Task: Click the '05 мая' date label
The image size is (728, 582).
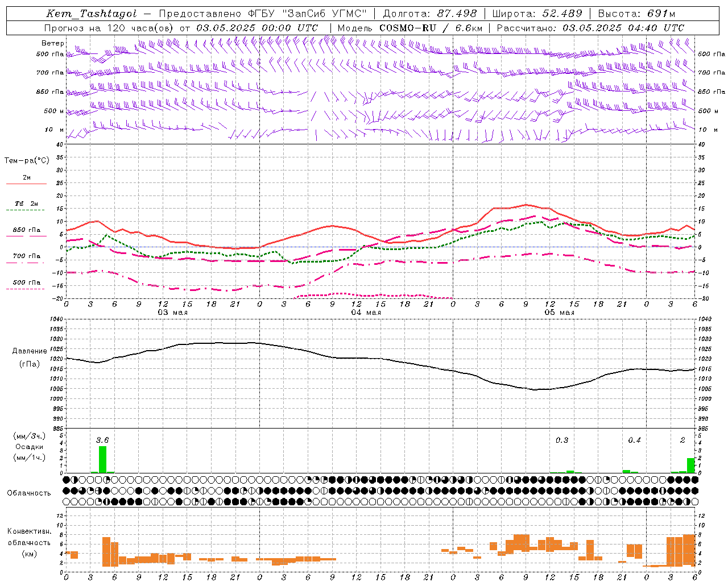Action: 559,313
